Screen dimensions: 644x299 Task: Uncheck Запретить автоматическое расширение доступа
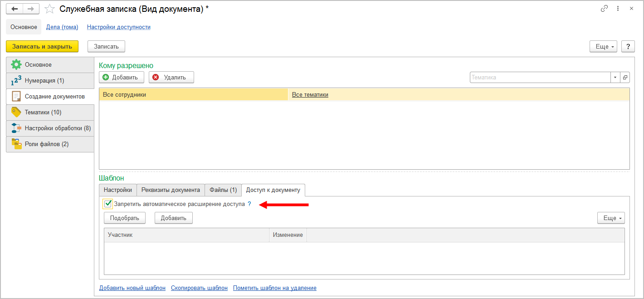tap(108, 204)
